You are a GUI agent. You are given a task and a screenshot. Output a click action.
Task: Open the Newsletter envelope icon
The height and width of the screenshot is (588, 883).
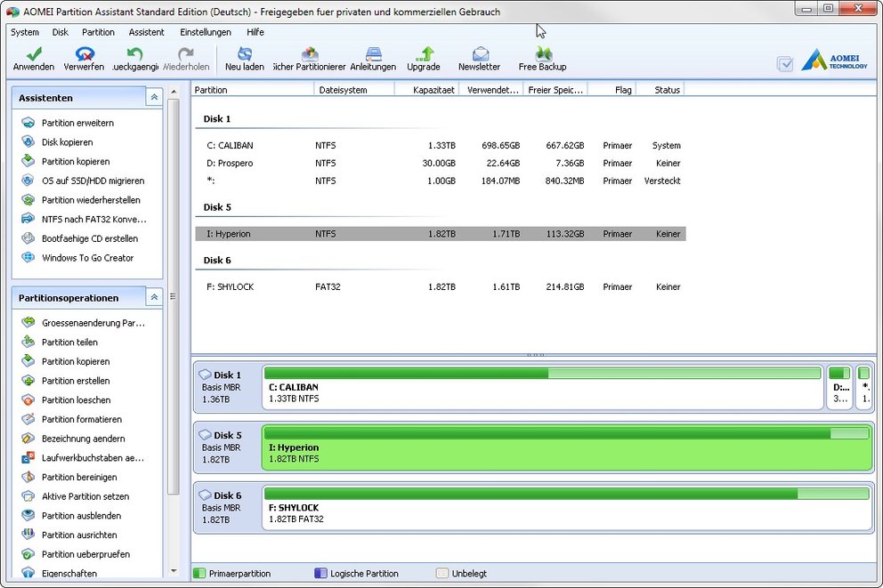pyautogui.click(x=480, y=54)
